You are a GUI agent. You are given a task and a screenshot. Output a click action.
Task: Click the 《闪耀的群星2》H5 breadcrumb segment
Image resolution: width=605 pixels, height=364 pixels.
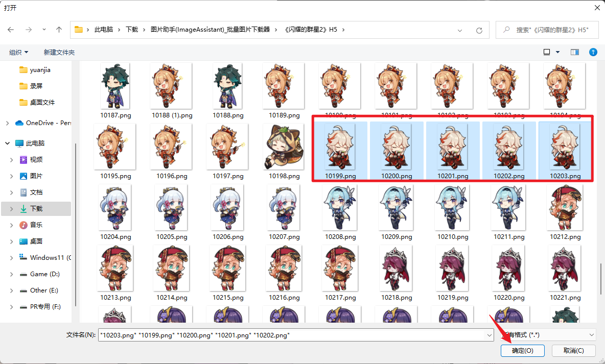[311, 30]
